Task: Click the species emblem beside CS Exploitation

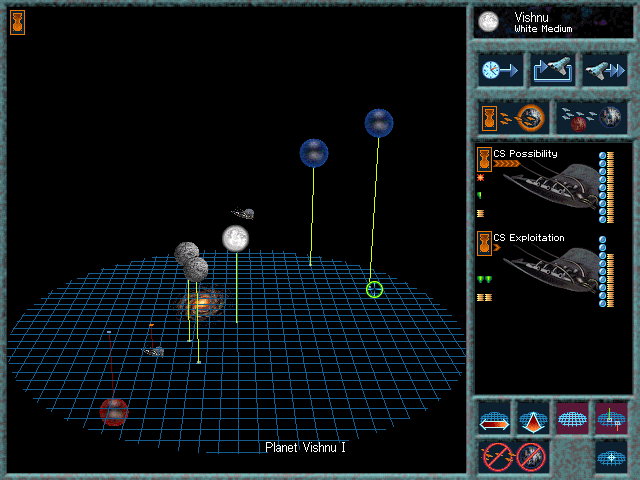Action: [x=484, y=243]
